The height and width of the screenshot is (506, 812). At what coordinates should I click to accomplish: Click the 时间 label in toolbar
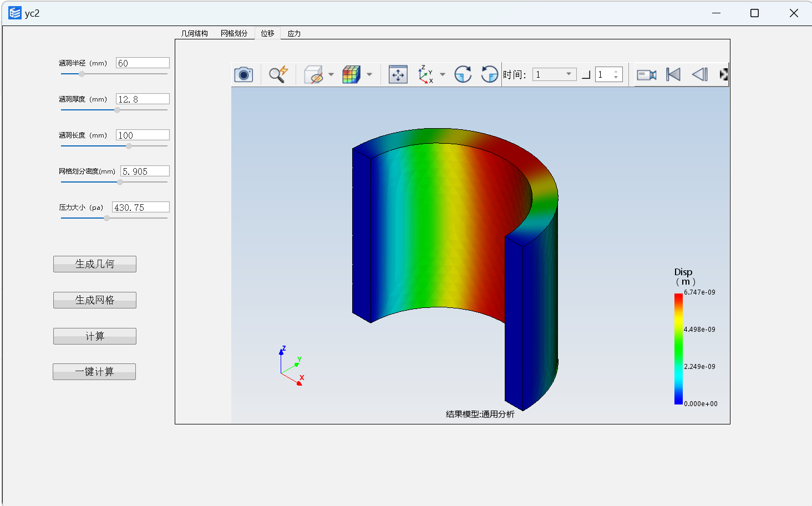(x=515, y=74)
